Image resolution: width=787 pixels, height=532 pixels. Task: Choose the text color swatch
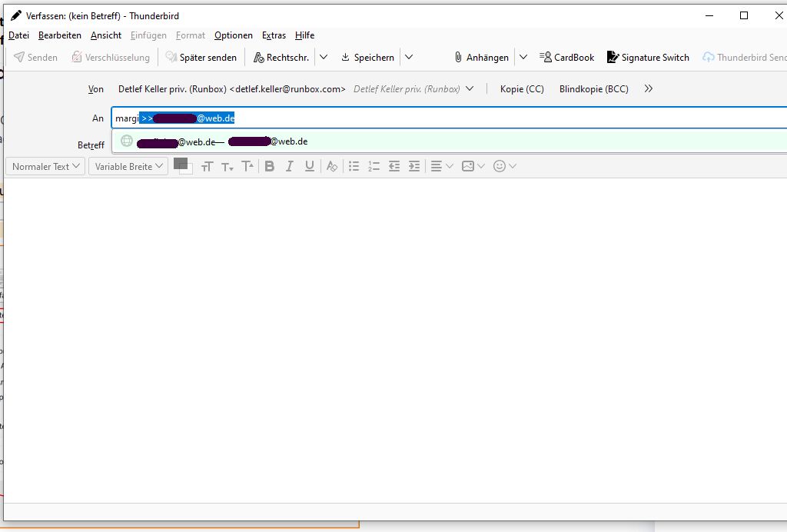point(180,163)
